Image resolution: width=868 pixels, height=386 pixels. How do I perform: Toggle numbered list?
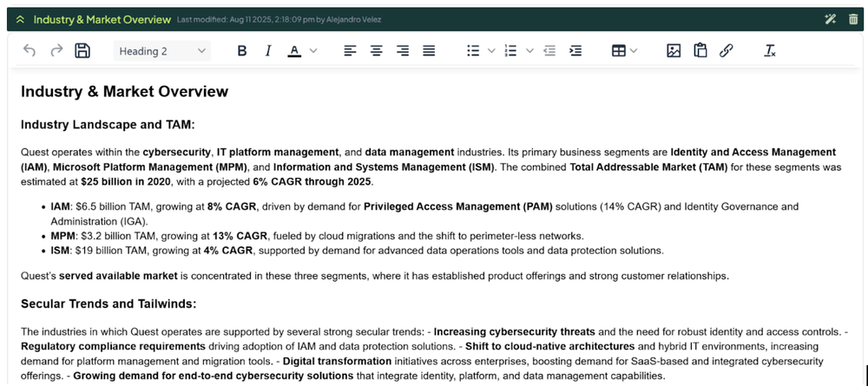511,51
